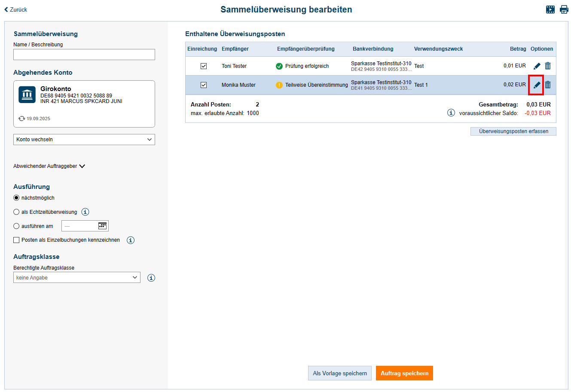571x392 pixels.
Task: Uncheck Einreichung for Toni Tester
Action: coord(204,66)
